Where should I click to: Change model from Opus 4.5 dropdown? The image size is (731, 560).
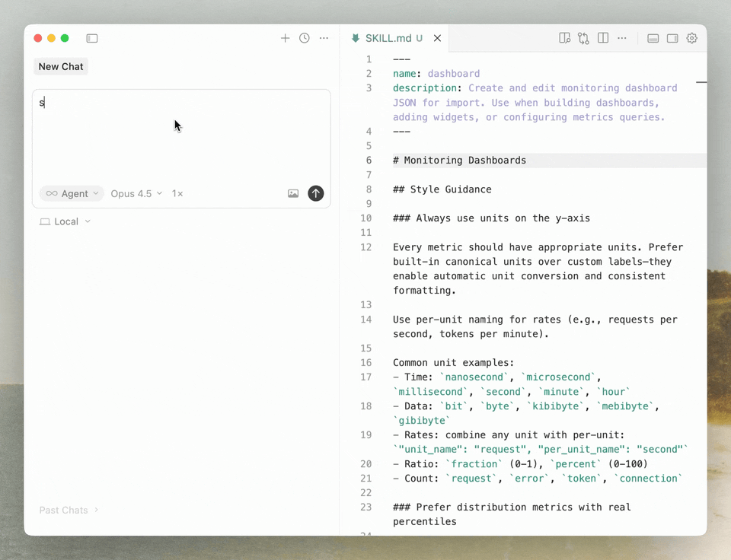click(x=136, y=194)
